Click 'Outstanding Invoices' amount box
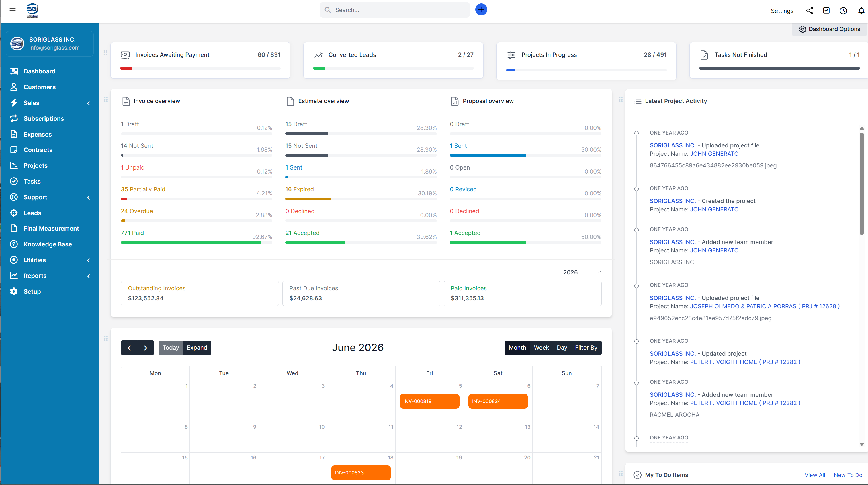This screenshot has width=868, height=485. tap(200, 293)
